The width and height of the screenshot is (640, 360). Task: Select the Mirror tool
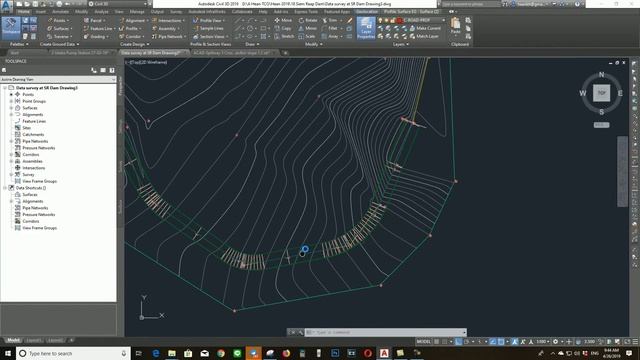(x=307, y=28)
